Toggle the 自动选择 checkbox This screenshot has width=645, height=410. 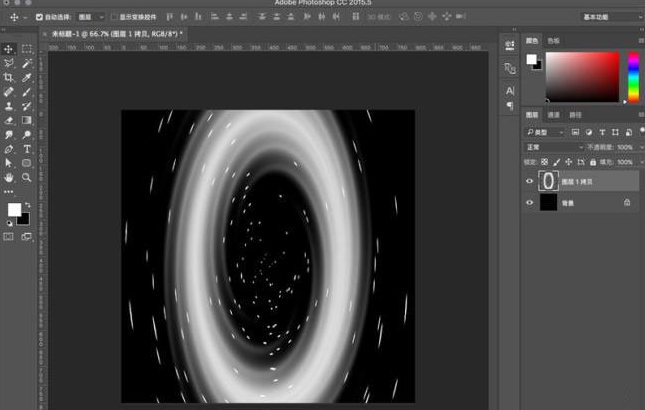coord(40,17)
